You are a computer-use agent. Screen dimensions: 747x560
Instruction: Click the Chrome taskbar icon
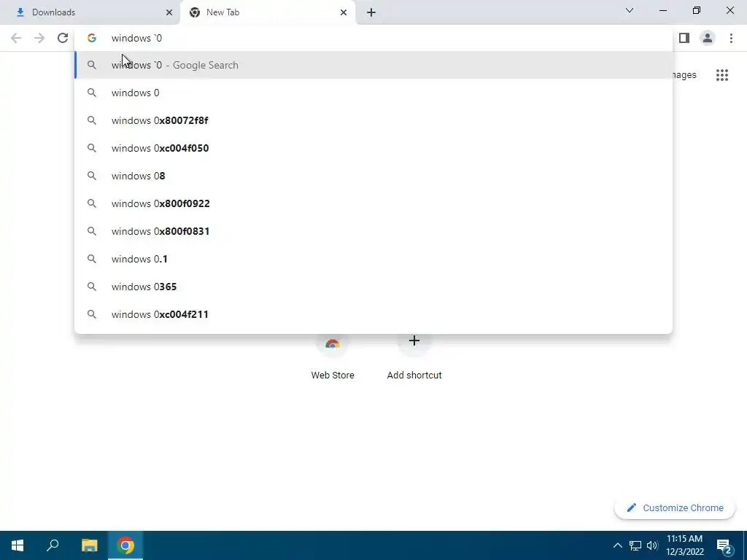125,545
